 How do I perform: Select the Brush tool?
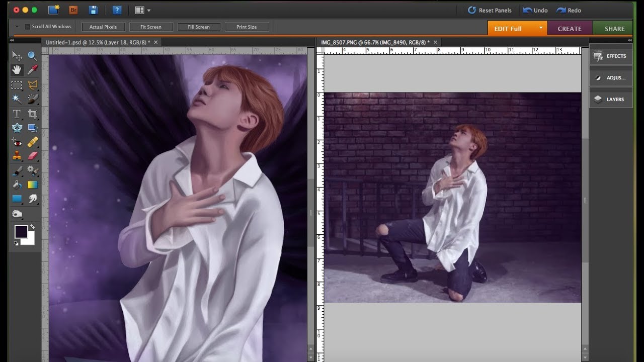(x=17, y=170)
